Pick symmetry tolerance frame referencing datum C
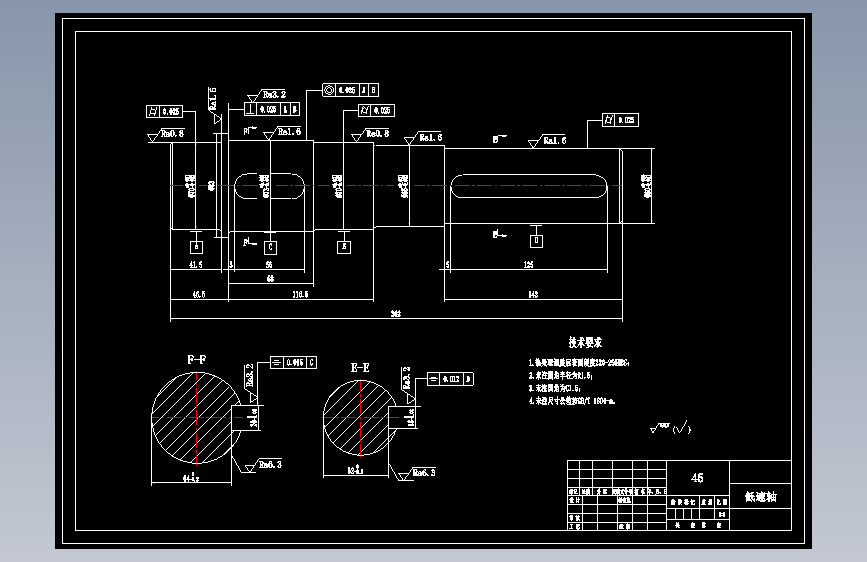This screenshot has width=867, height=562. pos(293,363)
